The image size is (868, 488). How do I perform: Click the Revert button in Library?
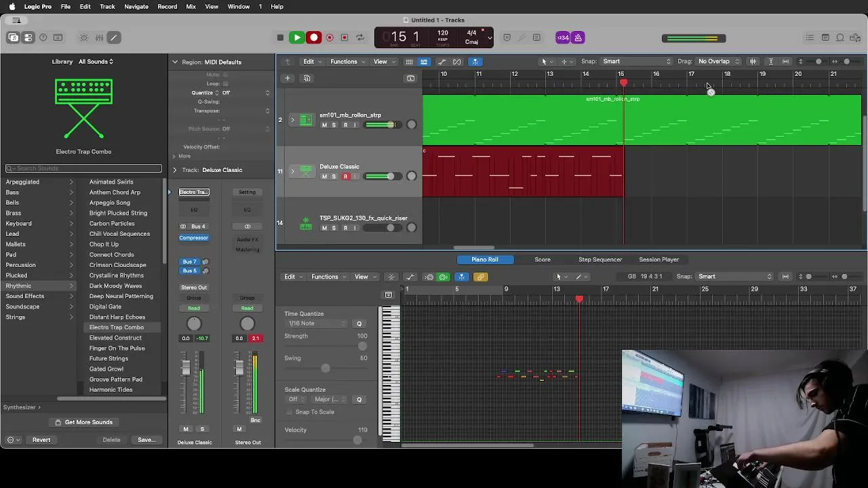pos(41,440)
